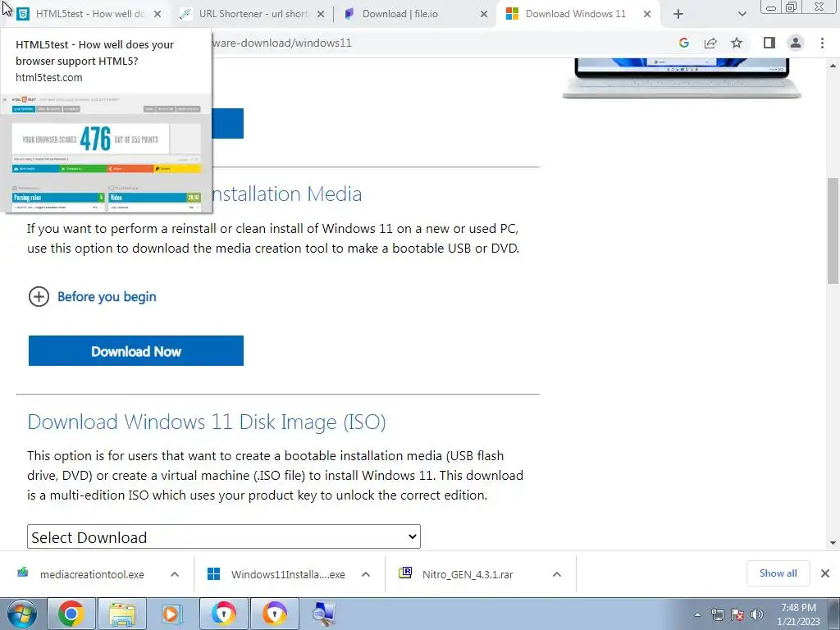
Task: Click the Chrome taskbar icon
Action: (x=71, y=614)
